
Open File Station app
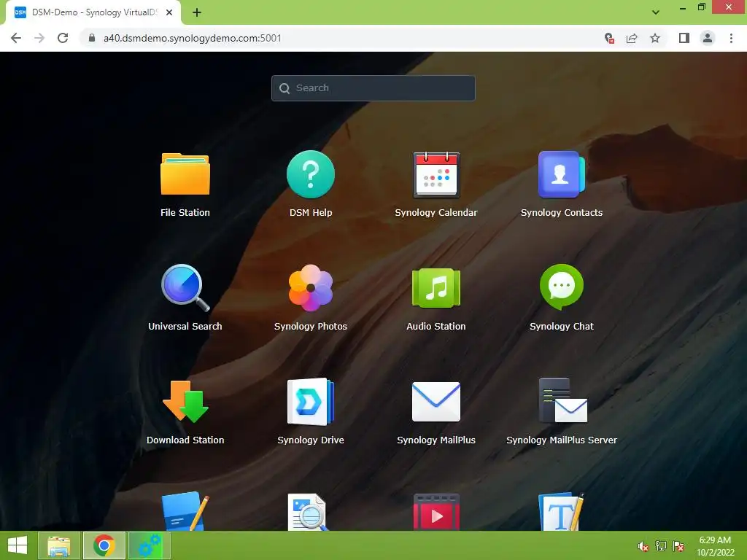click(185, 174)
